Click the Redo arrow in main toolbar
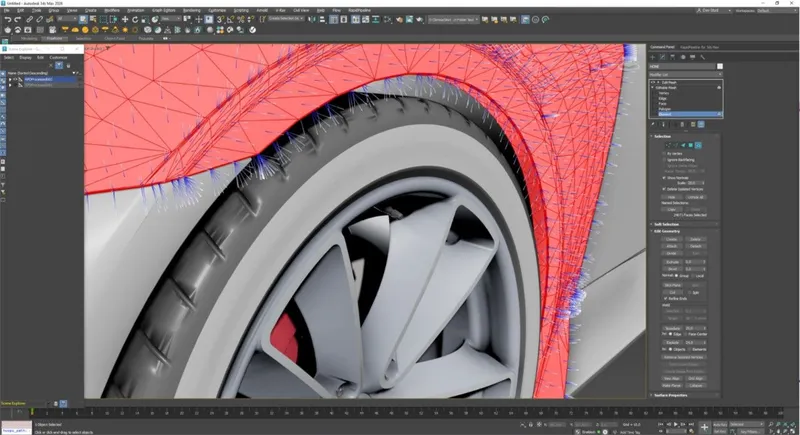 18,20
